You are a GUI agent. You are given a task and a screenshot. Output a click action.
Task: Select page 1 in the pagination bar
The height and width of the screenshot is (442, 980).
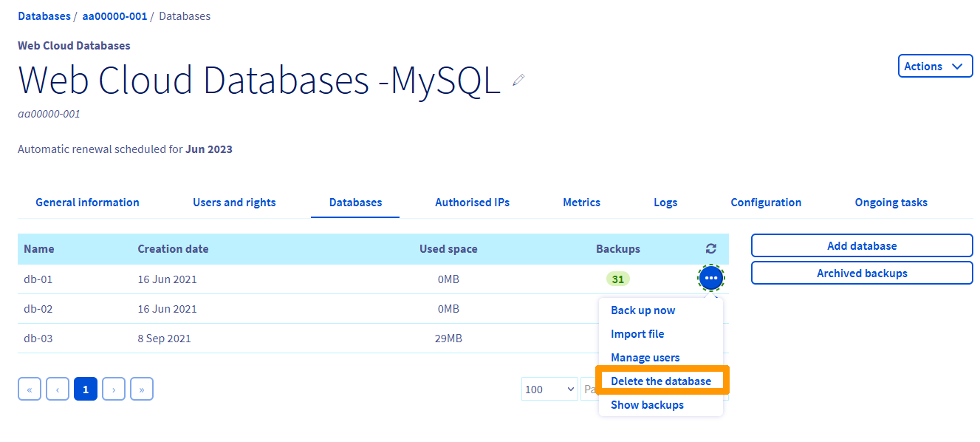click(x=85, y=389)
